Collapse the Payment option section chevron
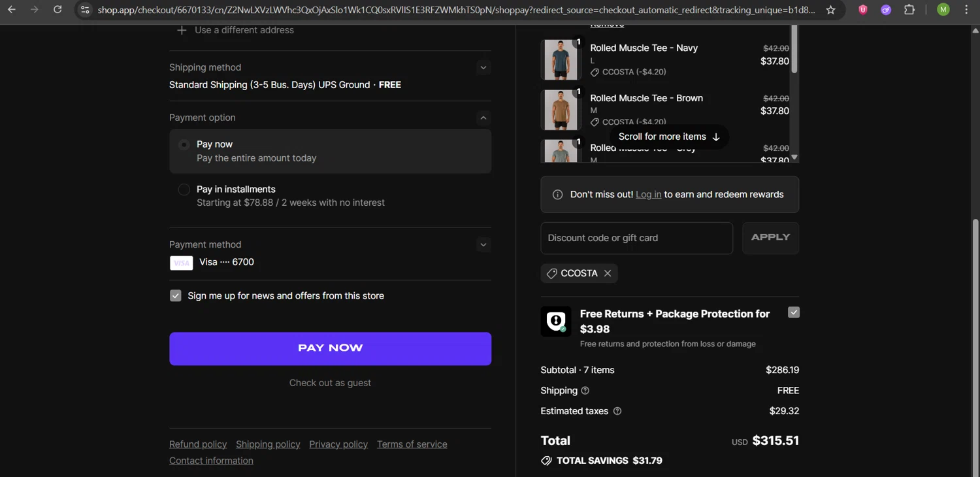Image resolution: width=980 pixels, height=477 pixels. coord(483,118)
